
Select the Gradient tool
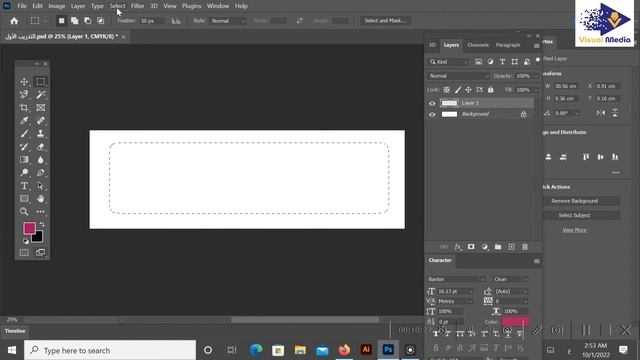(x=24, y=160)
